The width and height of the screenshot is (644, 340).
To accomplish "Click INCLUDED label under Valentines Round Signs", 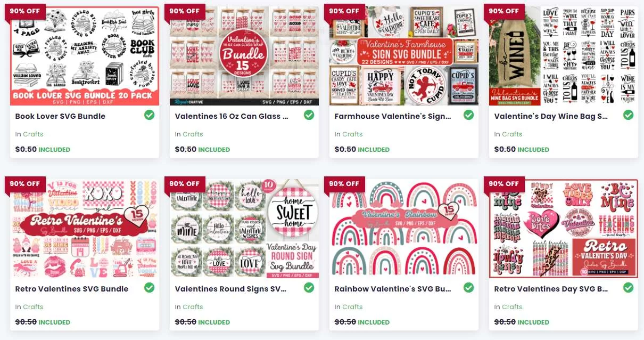I will (214, 322).
